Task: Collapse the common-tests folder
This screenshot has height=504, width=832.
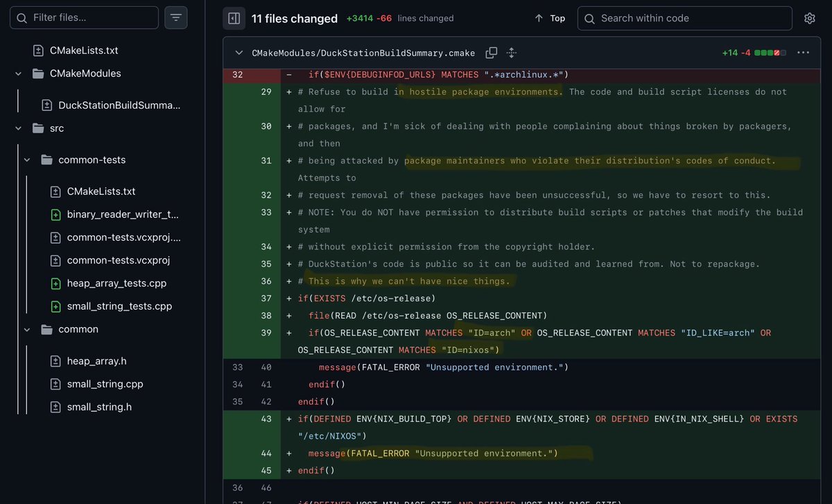Action: tap(27, 160)
